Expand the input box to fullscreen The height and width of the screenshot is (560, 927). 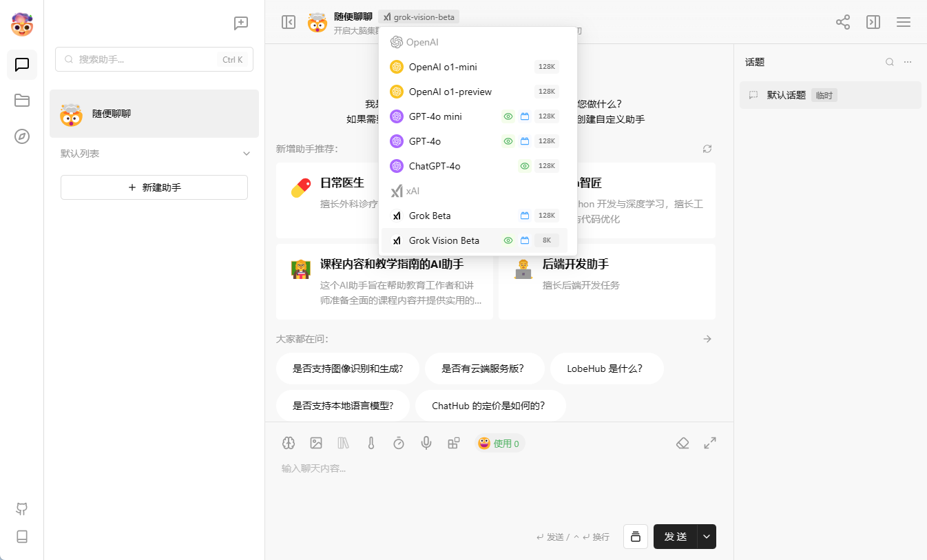click(x=710, y=443)
